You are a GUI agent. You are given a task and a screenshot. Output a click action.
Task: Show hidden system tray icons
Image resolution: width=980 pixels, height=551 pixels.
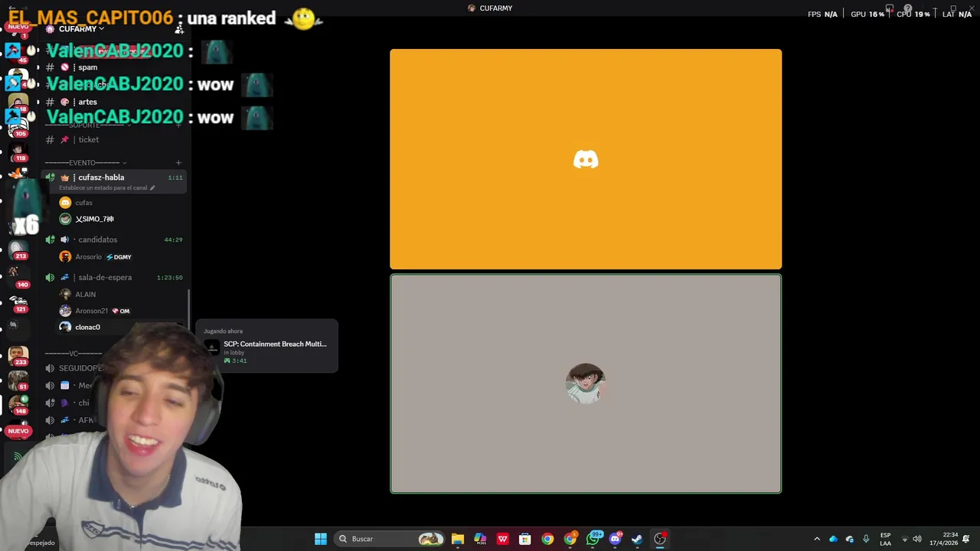817,539
